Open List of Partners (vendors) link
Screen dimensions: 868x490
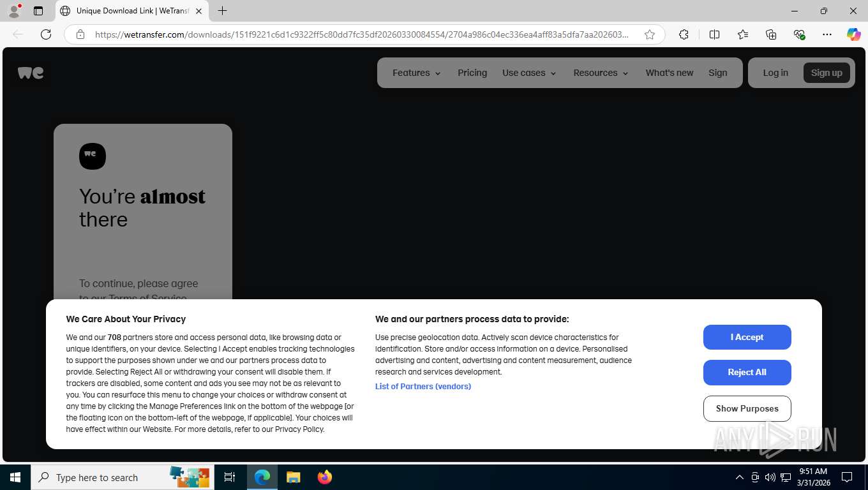click(423, 387)
